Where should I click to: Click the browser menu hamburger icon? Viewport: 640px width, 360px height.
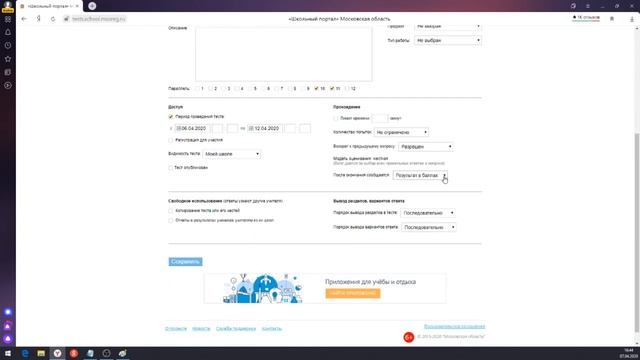tap(588, 6)
